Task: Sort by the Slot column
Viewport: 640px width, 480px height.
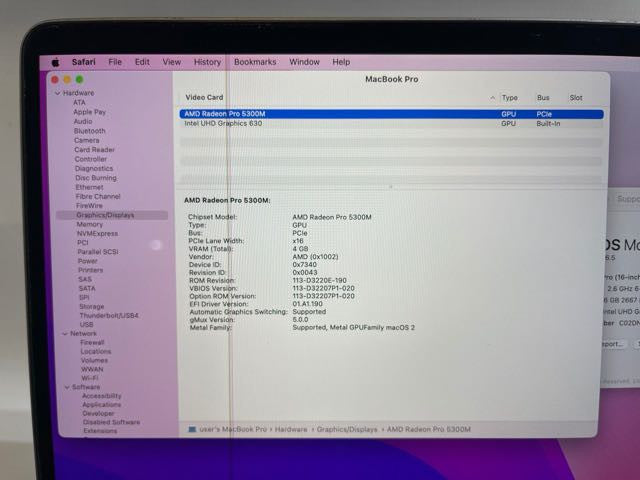Action: 576,98
